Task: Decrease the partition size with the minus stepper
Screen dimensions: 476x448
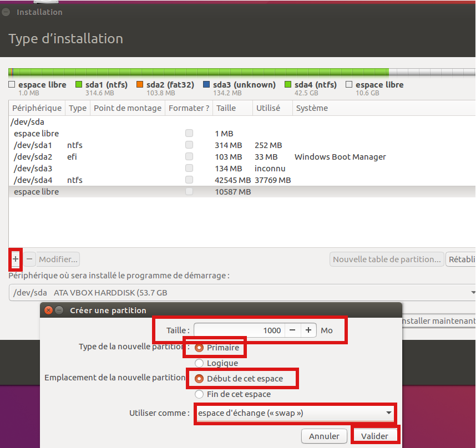Action: click(292, 330)
